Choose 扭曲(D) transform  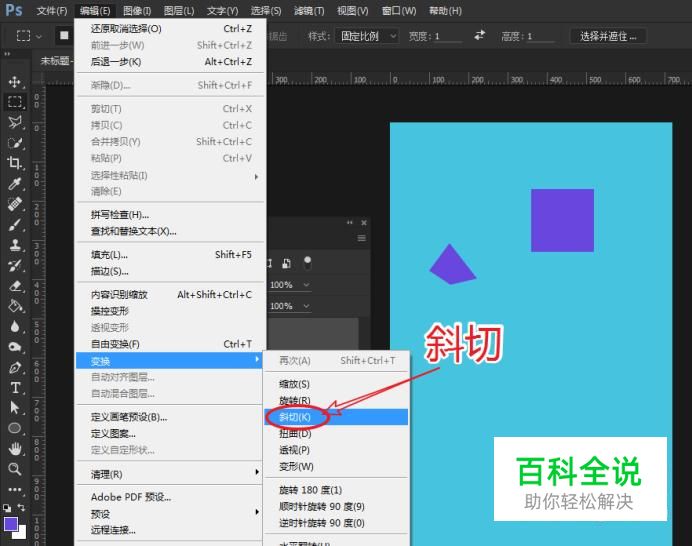pos(336,433)
